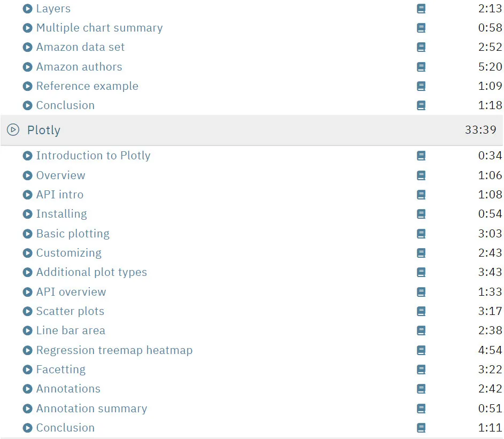This screenshot has height=439, width=504.
Task: Open transcript icon for Annotation summary
Action: [x=421, y=409]
